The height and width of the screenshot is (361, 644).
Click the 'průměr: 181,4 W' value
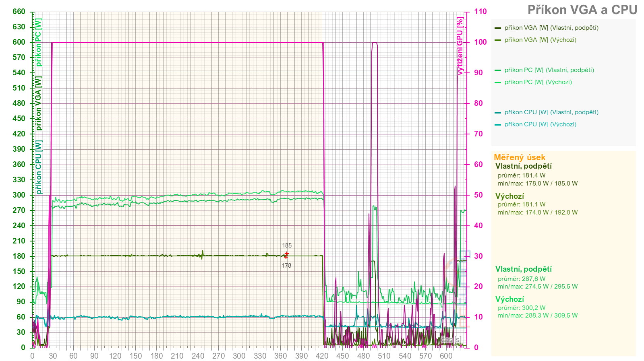tap(522, 175)
